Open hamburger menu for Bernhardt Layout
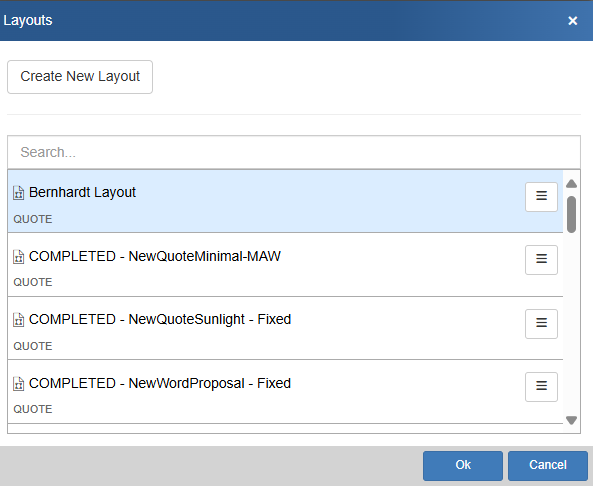This screenshot has width=593, height=486. click(x=541, y=197)
